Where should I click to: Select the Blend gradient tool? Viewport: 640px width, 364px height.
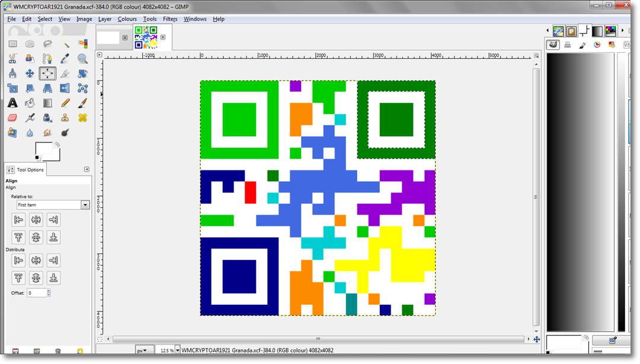tap(47, 103)
